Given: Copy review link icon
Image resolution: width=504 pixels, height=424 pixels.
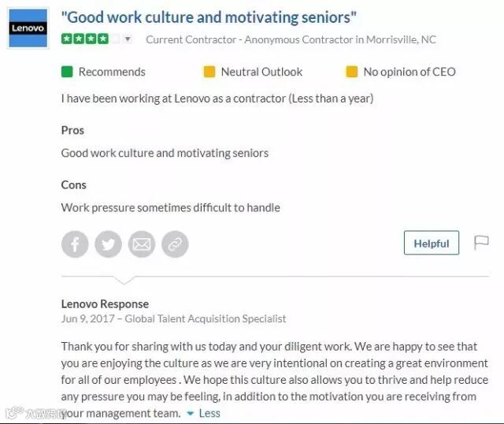Looking at the screenshot, I should 175,244.
